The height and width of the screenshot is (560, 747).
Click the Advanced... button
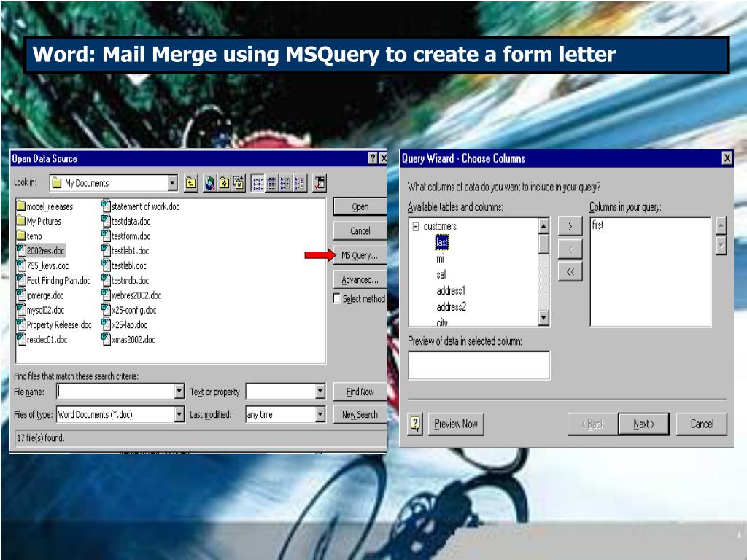[360, 280]
